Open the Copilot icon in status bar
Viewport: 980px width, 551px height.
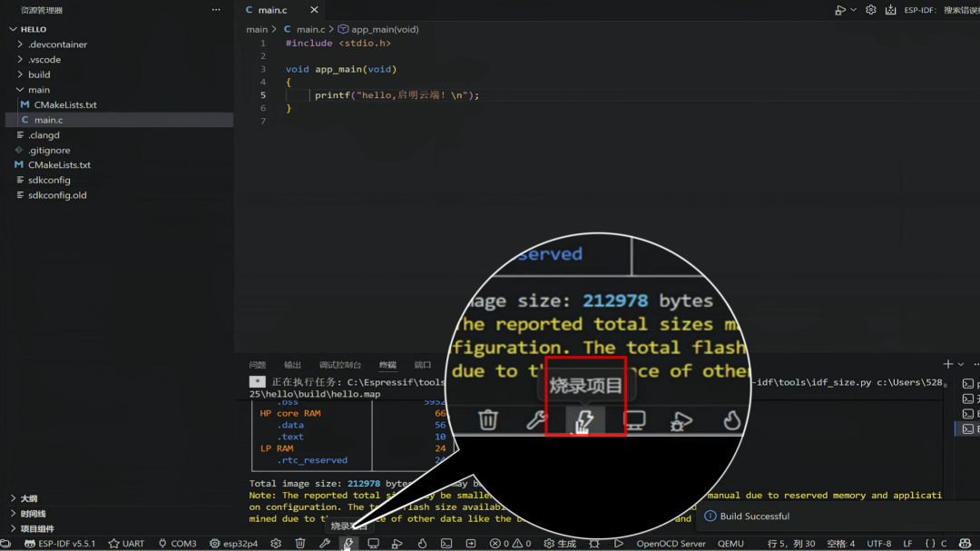tap(965, 544)
